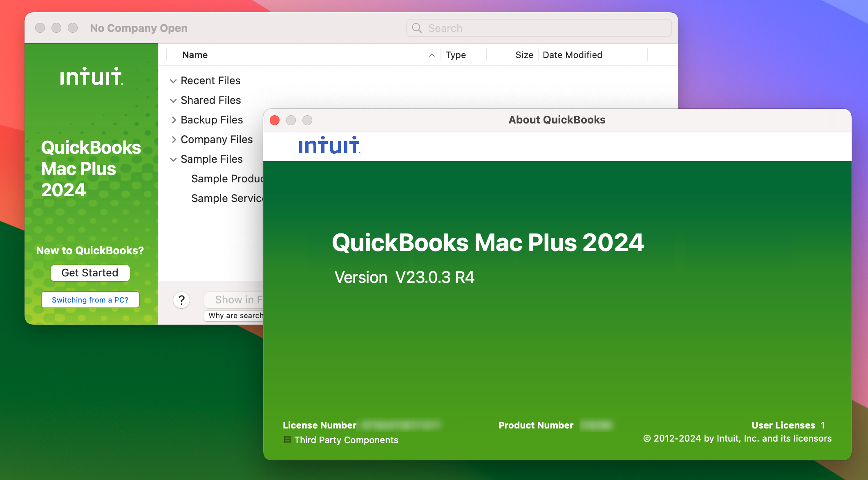Toggle the Recent Files disclosure triangle
Viewport: 868px width, 480px height.
173,81
